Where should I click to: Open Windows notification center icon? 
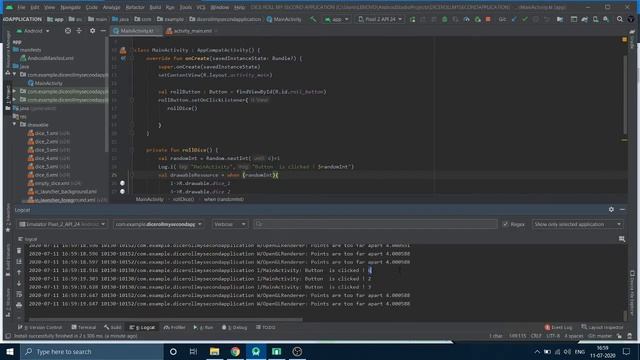click(x=626, y=351)
